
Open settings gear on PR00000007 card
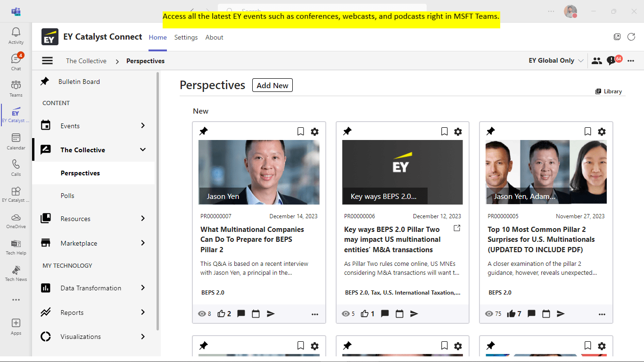pyautogui.click(x=314, y=132)
